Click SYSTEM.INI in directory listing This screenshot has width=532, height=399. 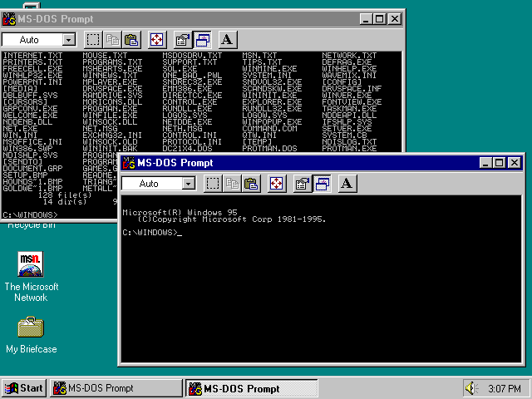[267, 76]
